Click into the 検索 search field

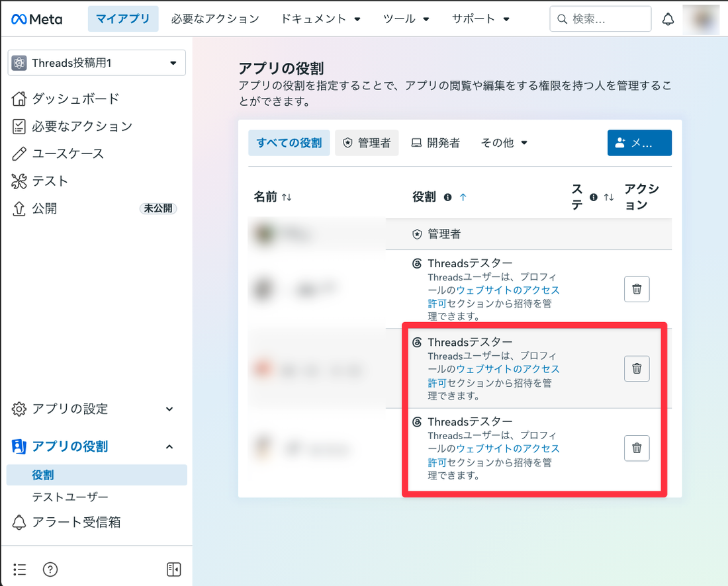point(600,19)
